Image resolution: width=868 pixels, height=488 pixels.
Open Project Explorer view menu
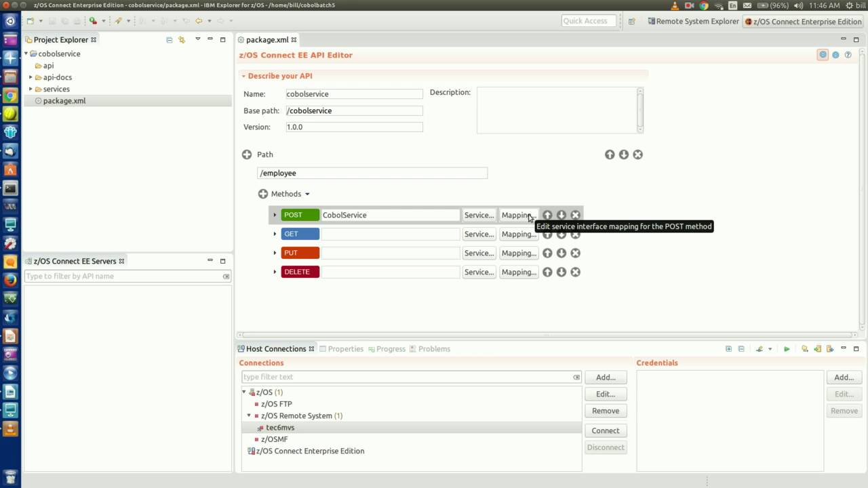coord(198,39)
